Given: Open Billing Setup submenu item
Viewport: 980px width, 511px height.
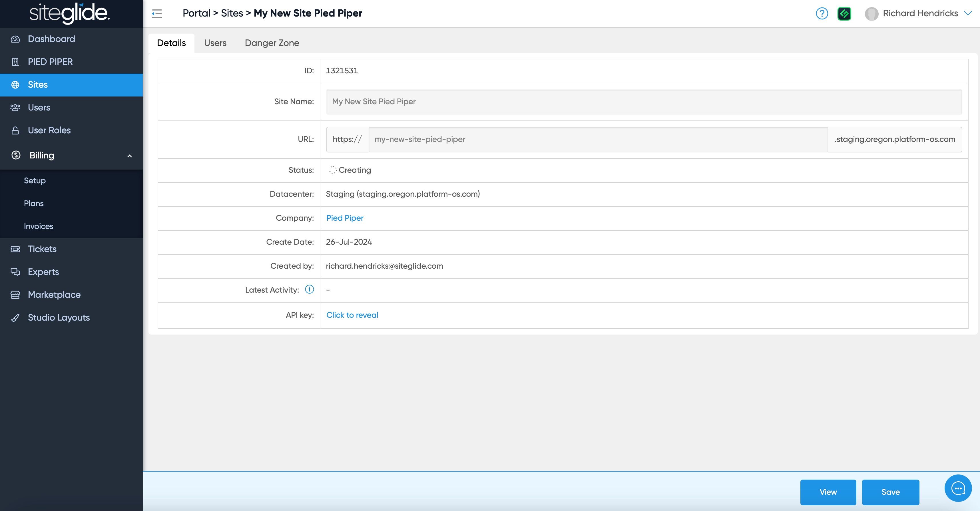Looking at the screenshot, I should coord(71,181).
